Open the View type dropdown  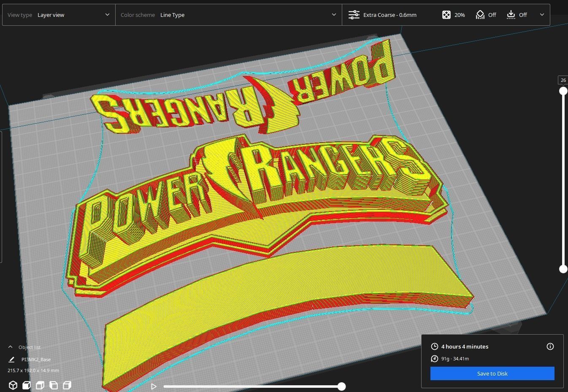[x=59, y=15]
